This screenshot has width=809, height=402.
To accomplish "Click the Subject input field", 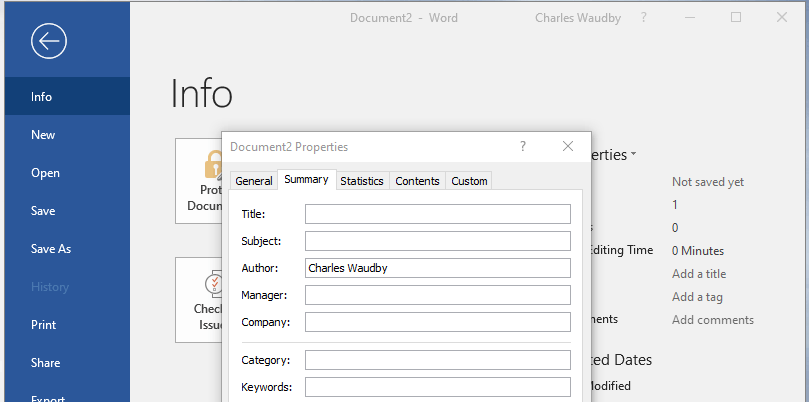I will [x=438, y=241].
